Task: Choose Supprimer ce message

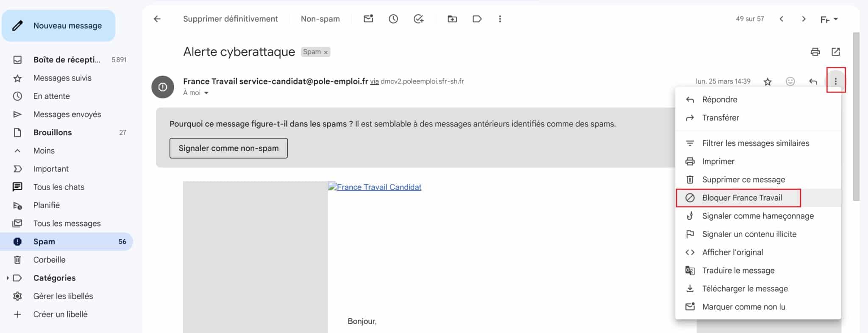Action: coord(758,180)
